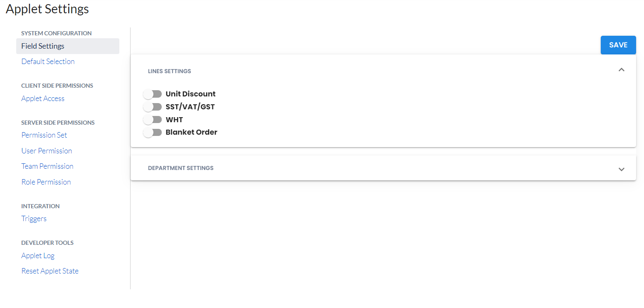
Task: Go to Applet Access permissions
Action: [43, 99]
